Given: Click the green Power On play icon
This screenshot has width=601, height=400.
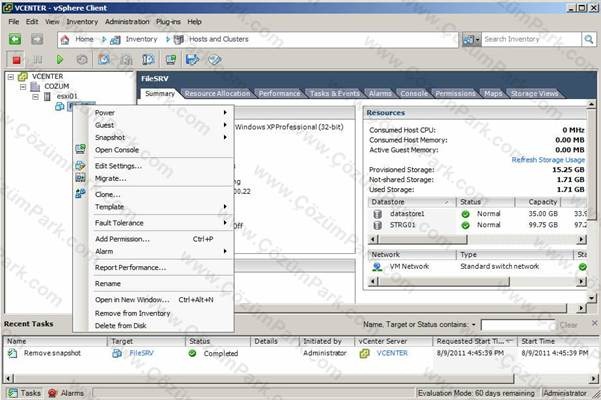Looking at the screenshot, I should point(59,60).
